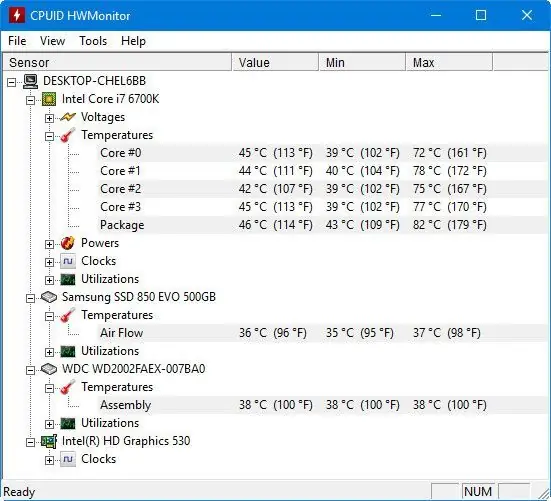Select the DESKTOP-CHEL6BB computer icon

pyautogui.click(x=31, y=82)
